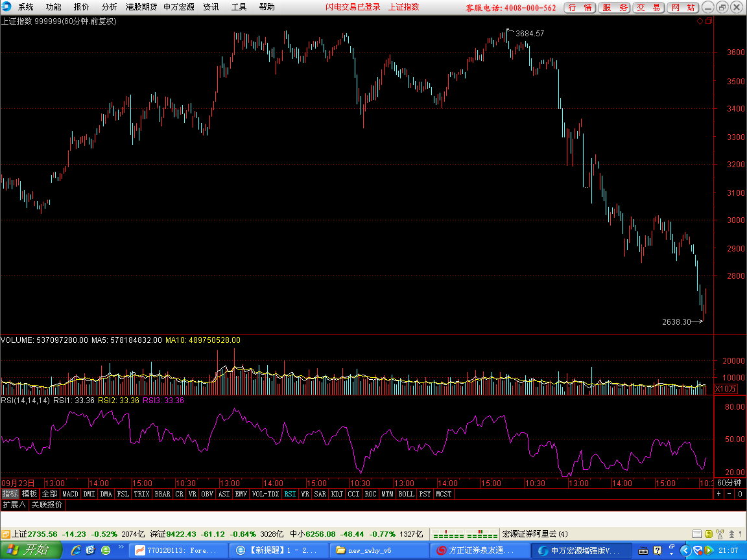Switch indicator to BRAR
Image resolution: width=747 pixels, height=560 pixels.
click(163, 494)
